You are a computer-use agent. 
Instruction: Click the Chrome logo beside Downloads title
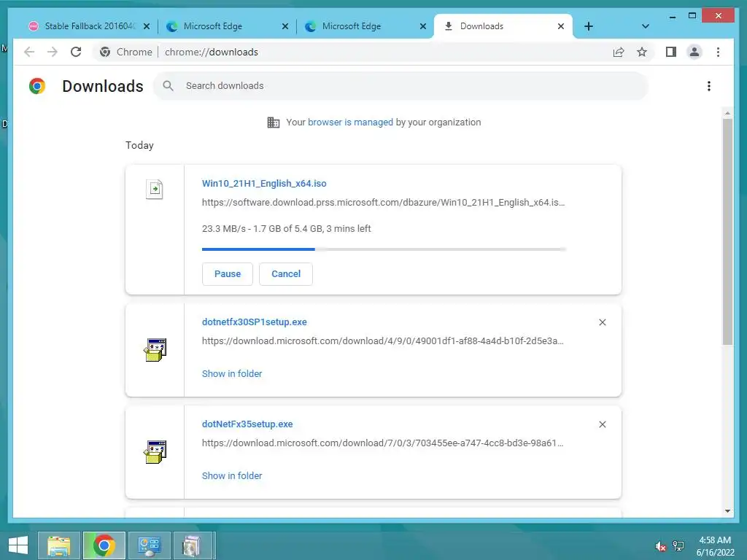pos(37,86)
